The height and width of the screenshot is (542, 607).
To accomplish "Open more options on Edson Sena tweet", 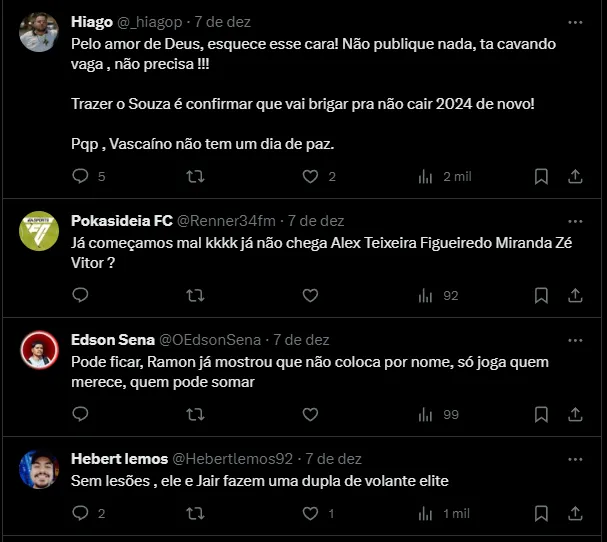I will [575, 340].
